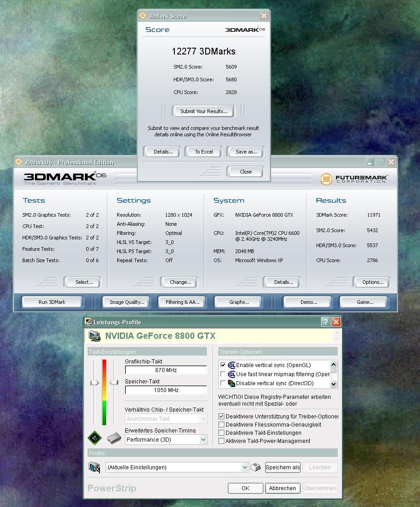The width and height of the screenshot is (420, 507).
Task: Click down arrow of driver options scrollbar
Action: click(x=334, y=384)
